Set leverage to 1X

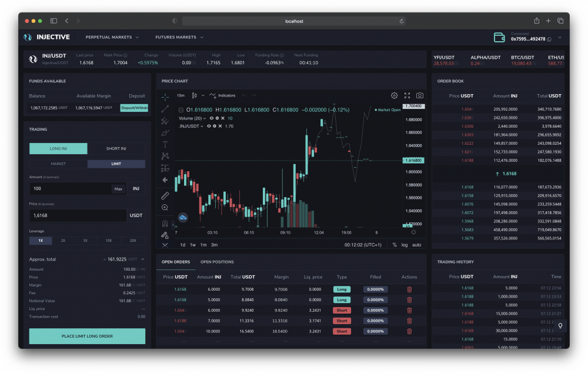[41, 241]
